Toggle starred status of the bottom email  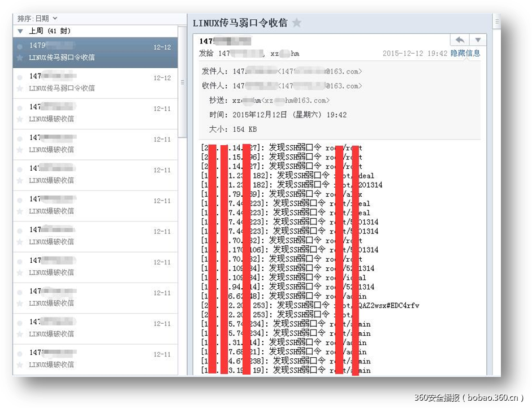[20, 364]
